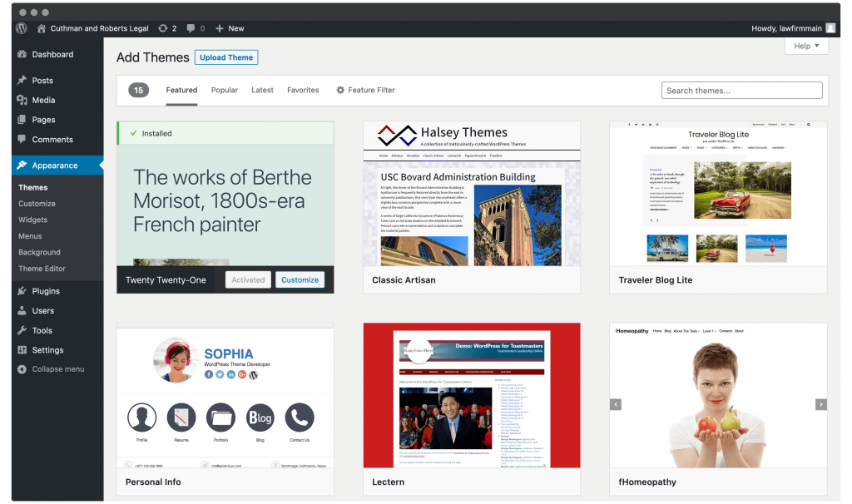Click the Comments icon in sidebar
The height and width of the screenshot is (504, 852).
[22, 139]
